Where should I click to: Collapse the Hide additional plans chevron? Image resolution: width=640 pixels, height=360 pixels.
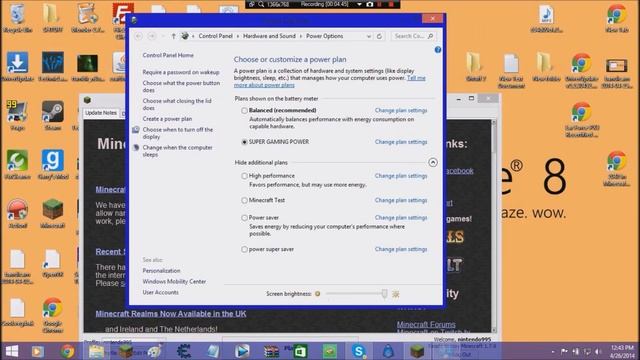pyautogui.click(x=433, y=162)
